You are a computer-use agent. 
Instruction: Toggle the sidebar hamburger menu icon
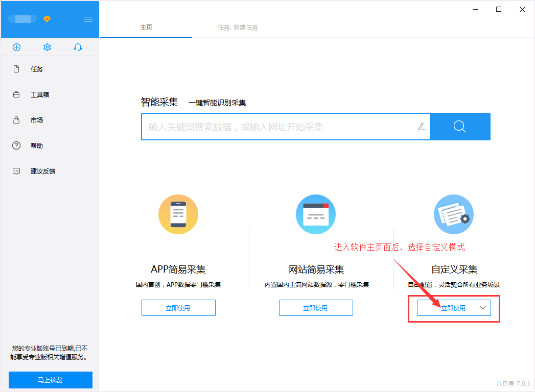point(88,19)
